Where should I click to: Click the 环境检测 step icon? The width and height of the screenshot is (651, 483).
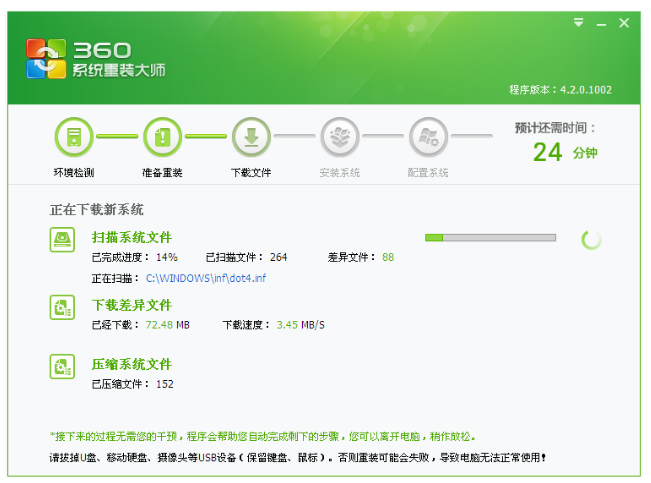[x=74, y=136]
